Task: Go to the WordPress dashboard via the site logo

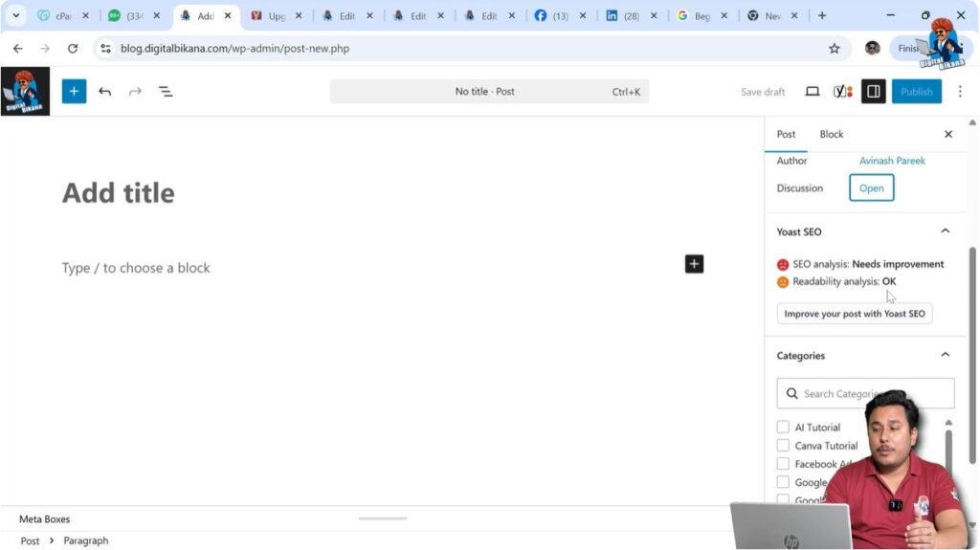Action: 25,91
